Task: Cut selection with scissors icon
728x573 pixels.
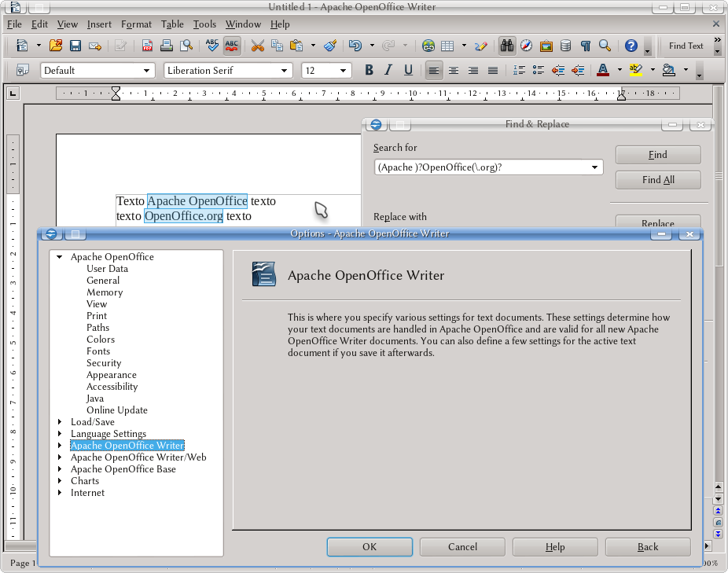Action: coord(257,46)
